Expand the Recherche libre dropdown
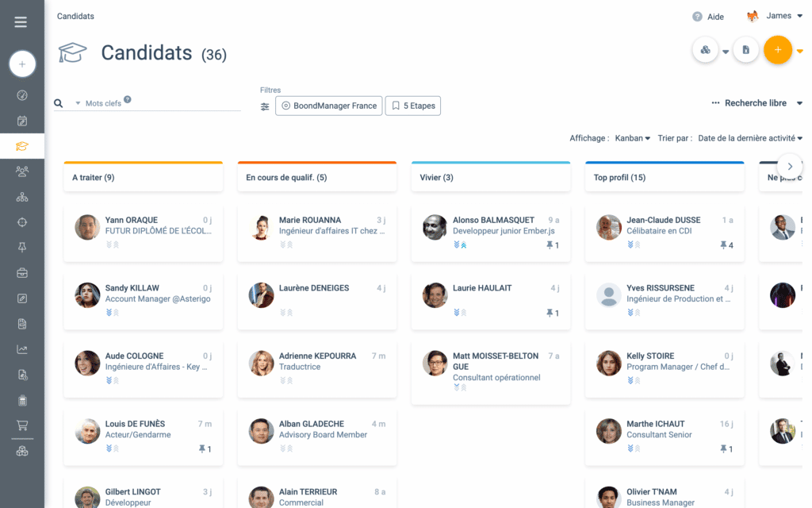Screen dimensions: 812x508 point(756,103)
